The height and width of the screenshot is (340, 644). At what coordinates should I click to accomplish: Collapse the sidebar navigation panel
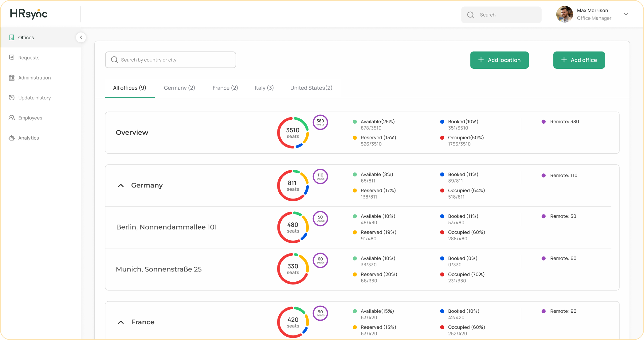pyautogui.click(x=81, y=37)
